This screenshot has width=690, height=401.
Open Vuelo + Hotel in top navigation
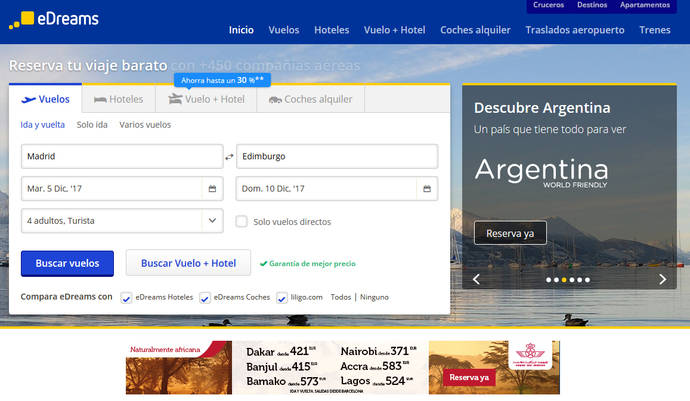coord(395,30)
